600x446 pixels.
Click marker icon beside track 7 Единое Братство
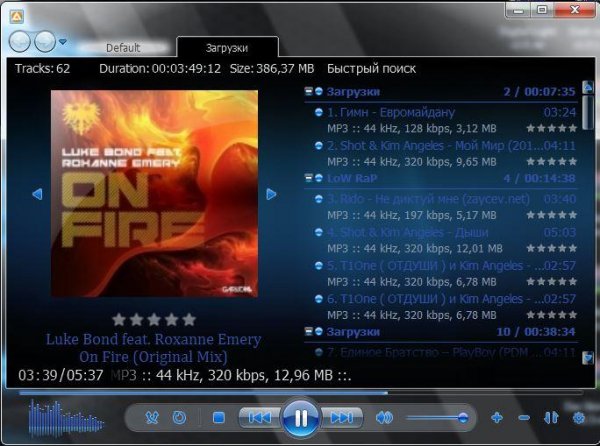(318, 352)
